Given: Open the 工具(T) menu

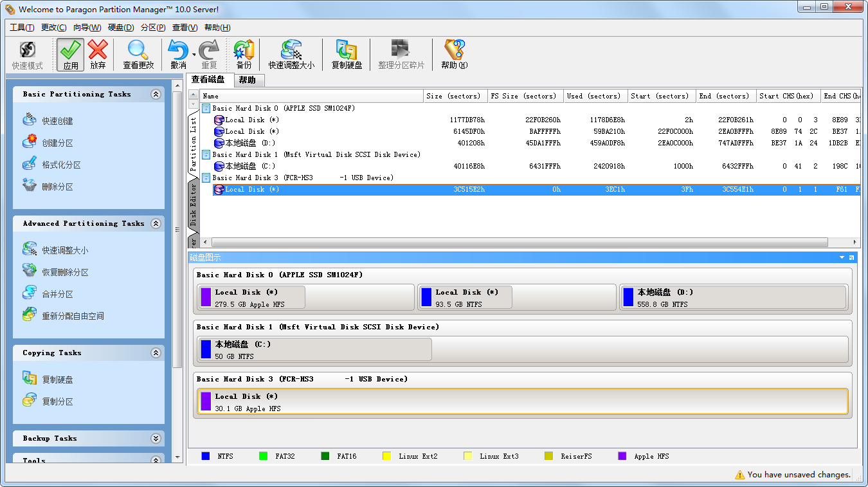Looking at the screenshot, I should click(x=22, y=28).
